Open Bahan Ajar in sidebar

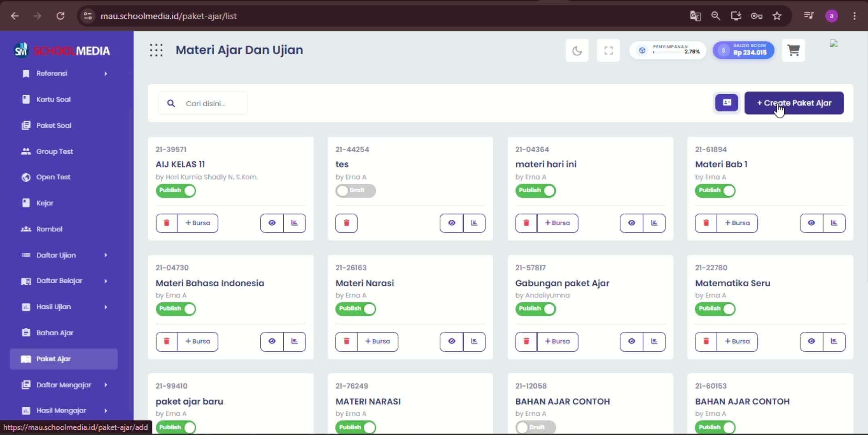coord(64,333)
